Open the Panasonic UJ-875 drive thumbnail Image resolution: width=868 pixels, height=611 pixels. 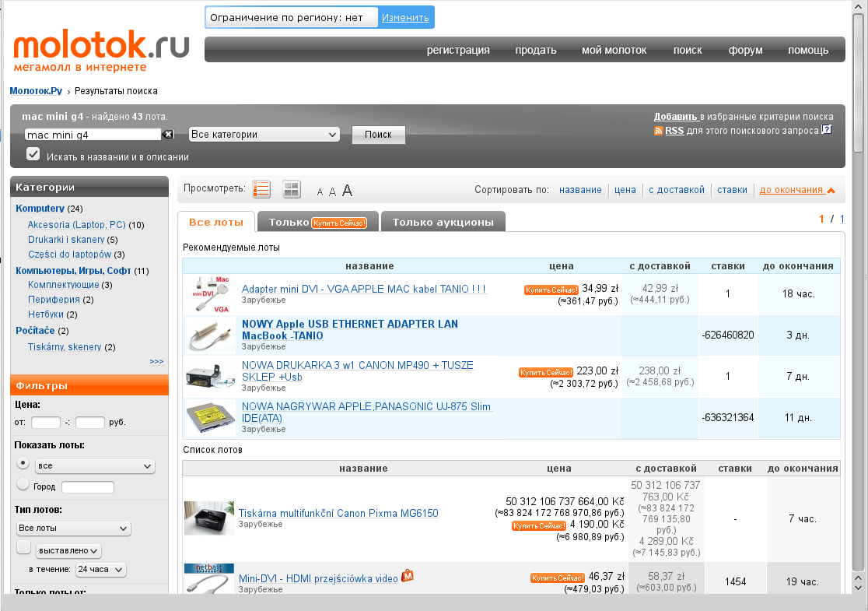[209, 418]
